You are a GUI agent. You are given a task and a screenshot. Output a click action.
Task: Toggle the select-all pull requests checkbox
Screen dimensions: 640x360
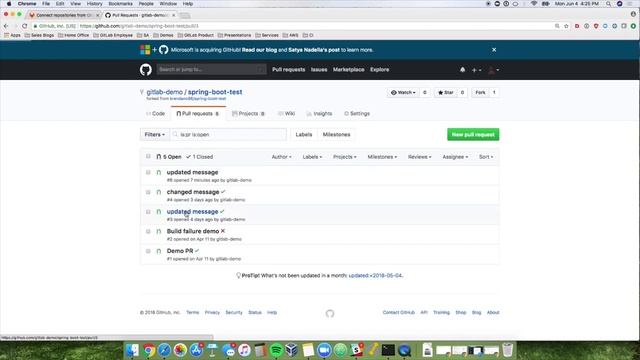[x=148, y=156]
